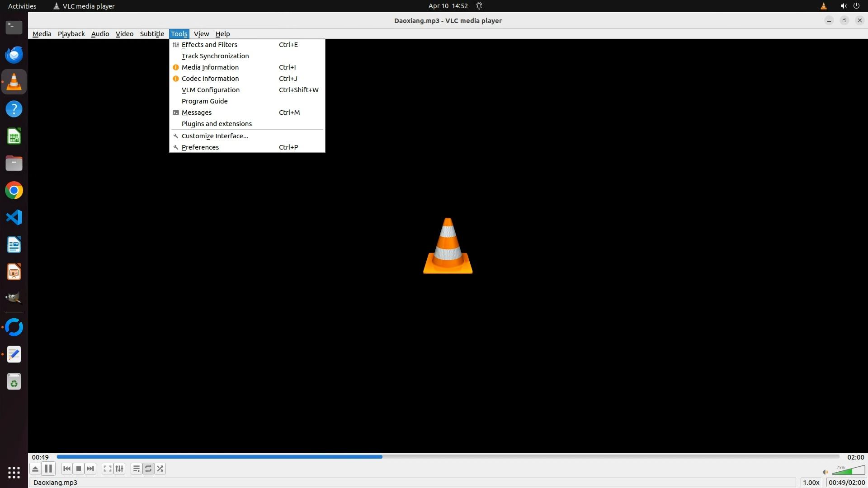The height and width of the screenshot is (488, 868).
Task: Open Preferences from the Tools menu
Action: [x=200, y=147]
